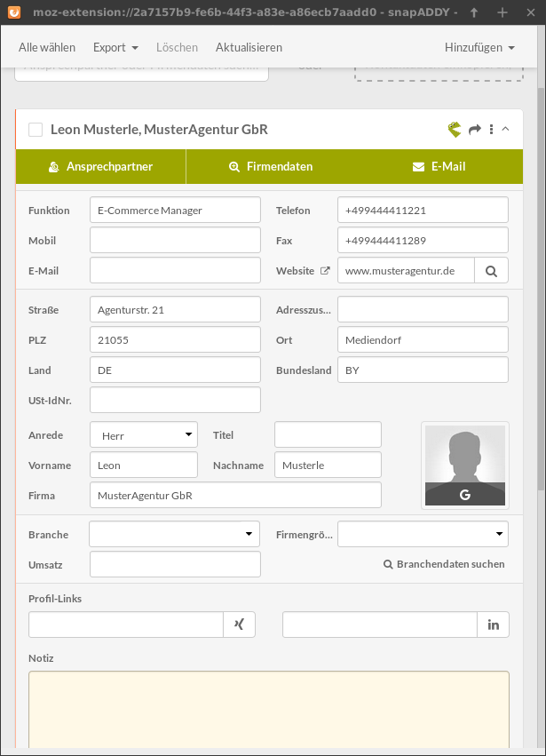Tick the checkbox beside Leon Musterle

pyautogui.click(x=36, y=130)
